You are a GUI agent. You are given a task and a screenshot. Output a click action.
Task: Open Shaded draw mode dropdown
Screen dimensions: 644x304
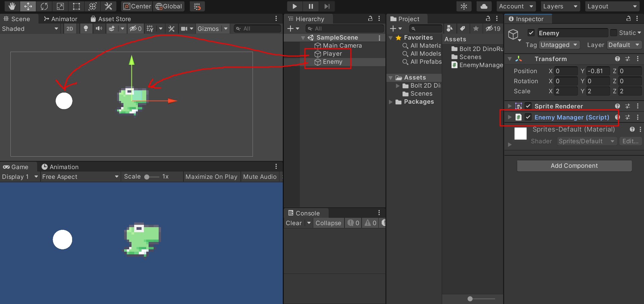click(x=30, y=29)
